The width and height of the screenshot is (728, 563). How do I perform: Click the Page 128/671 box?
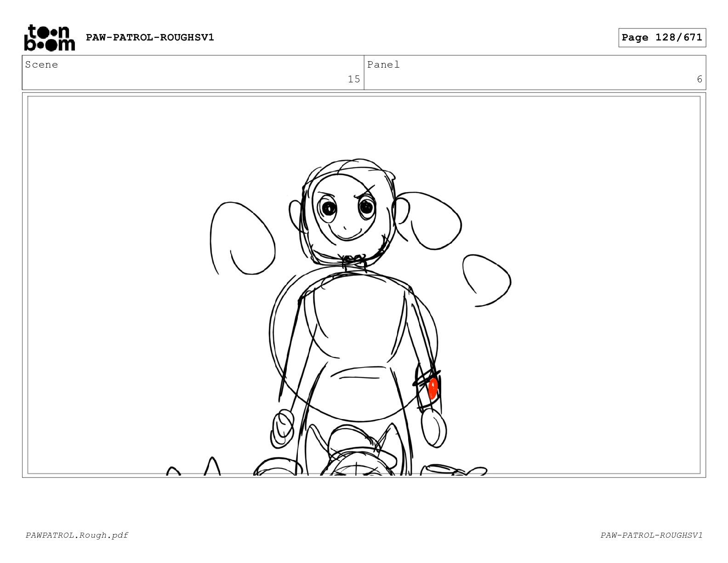point(662,38)
